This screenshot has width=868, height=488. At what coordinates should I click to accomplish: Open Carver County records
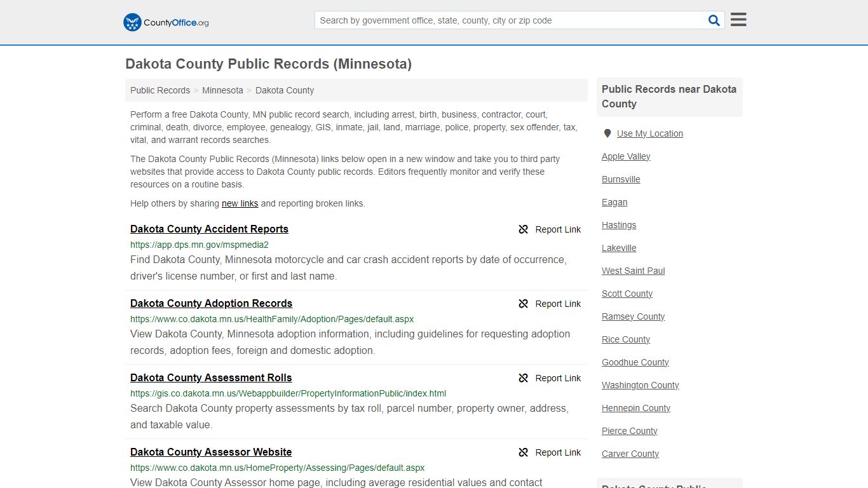coord(630,454)
